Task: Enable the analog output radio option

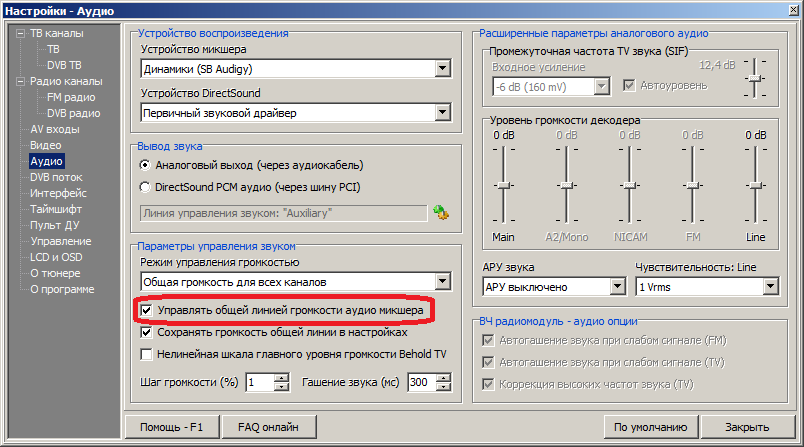Action: (x=146, y=164)
